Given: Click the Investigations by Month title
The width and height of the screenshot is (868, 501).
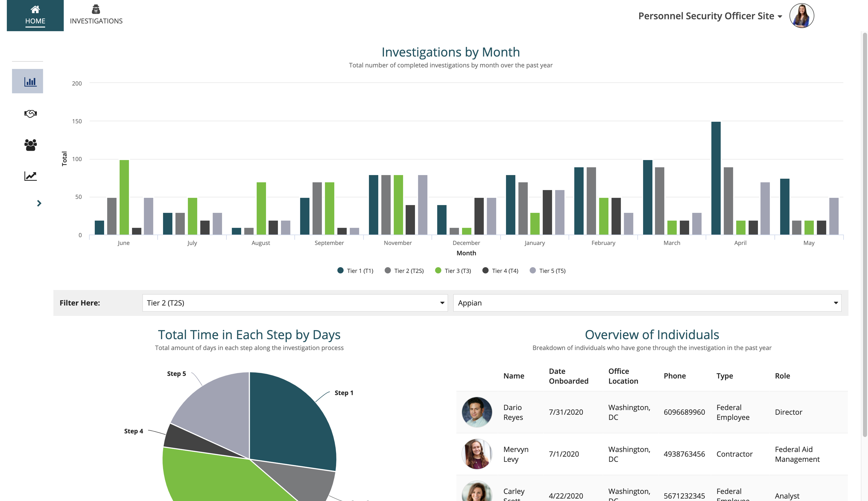Looking at the screenshot, I should pos(450,52).
